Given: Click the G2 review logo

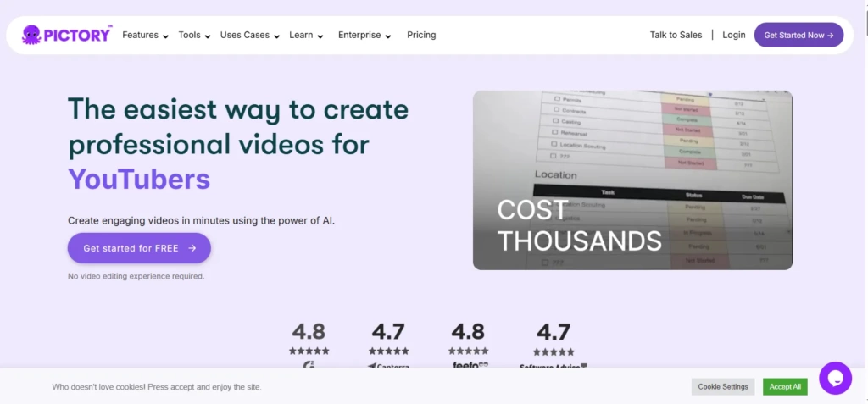Looking at the screenshot, I should pos(309,364).
